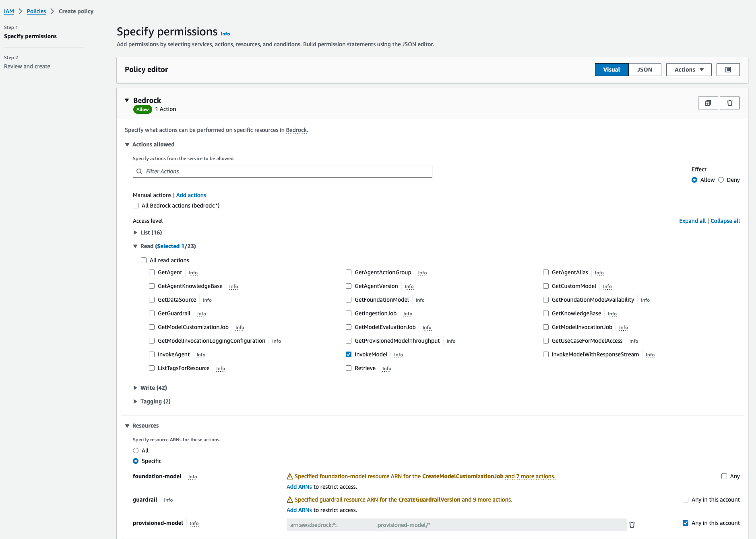
Task: Click the duplicate statement icon for Bedrock
Action: click(x=708, y=103)
